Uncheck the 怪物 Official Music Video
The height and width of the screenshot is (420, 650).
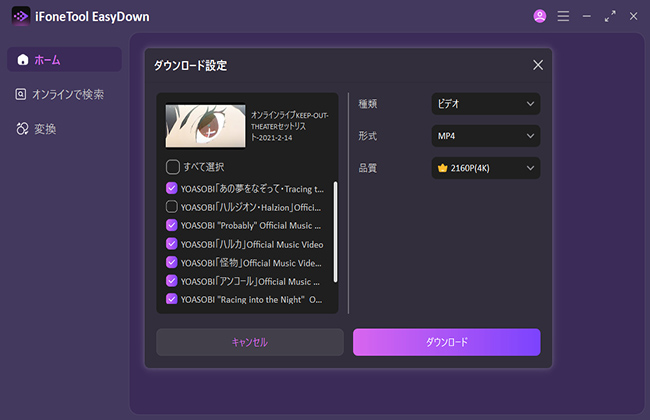[x=172, y=262]
